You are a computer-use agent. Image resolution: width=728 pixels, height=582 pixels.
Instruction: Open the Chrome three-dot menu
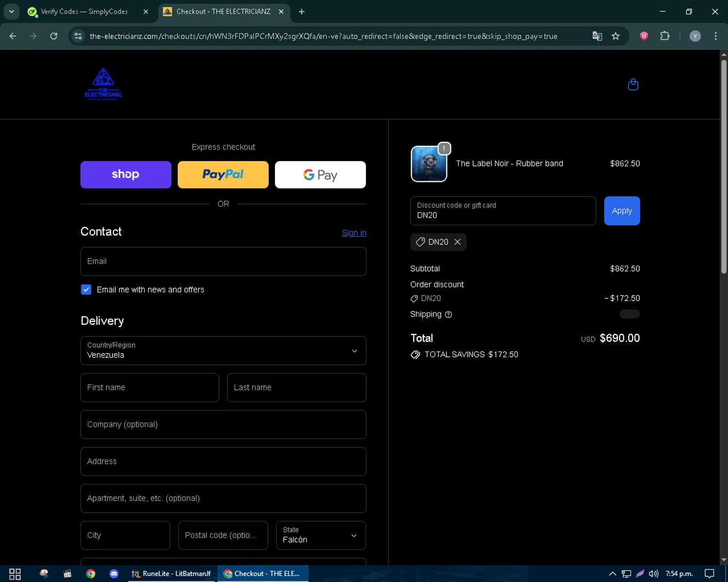coord(715,36)
